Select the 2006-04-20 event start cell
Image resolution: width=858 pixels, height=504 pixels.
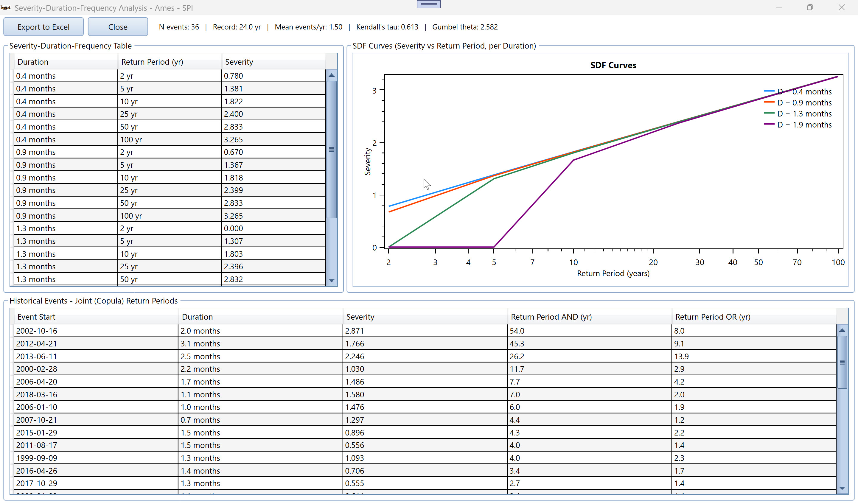[96, 381]
